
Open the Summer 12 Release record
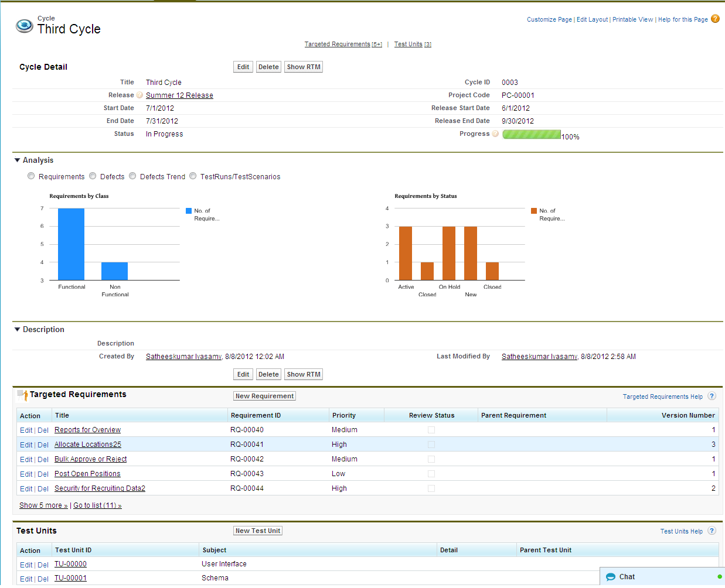point(179,95)
